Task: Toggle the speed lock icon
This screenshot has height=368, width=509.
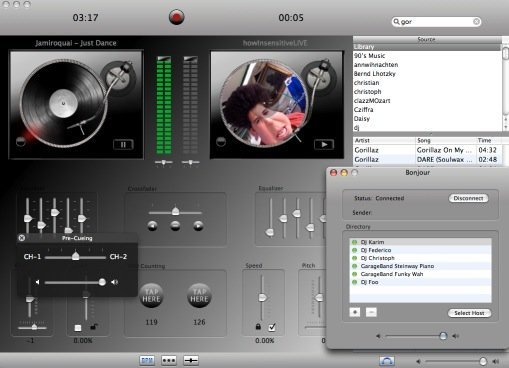Action: tap(258, 327)
